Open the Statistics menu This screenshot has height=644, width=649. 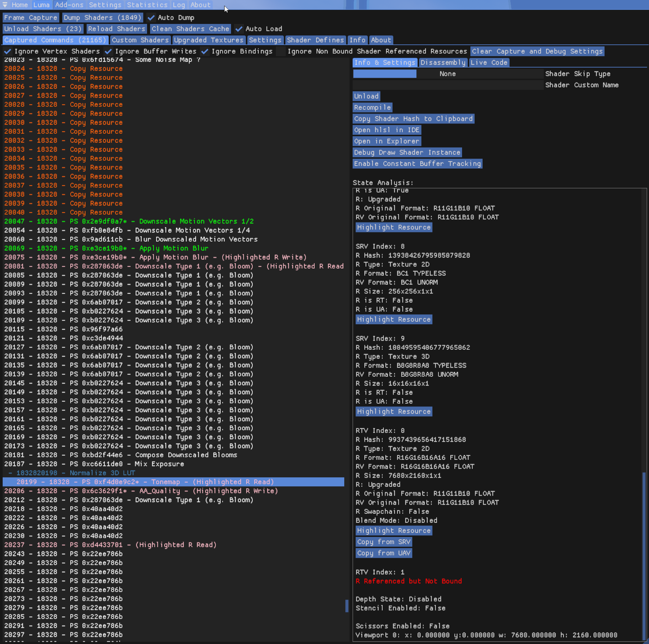pos(147,5)
